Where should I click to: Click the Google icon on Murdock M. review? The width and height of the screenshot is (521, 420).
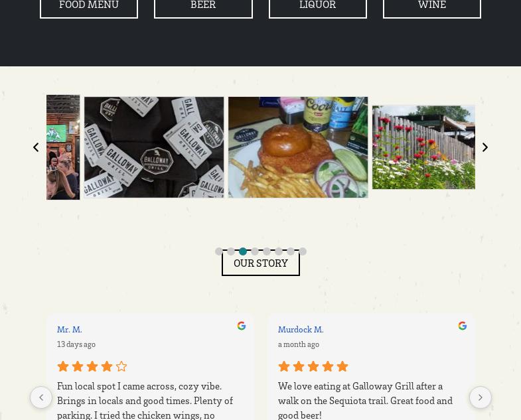[x=463, y=326]
